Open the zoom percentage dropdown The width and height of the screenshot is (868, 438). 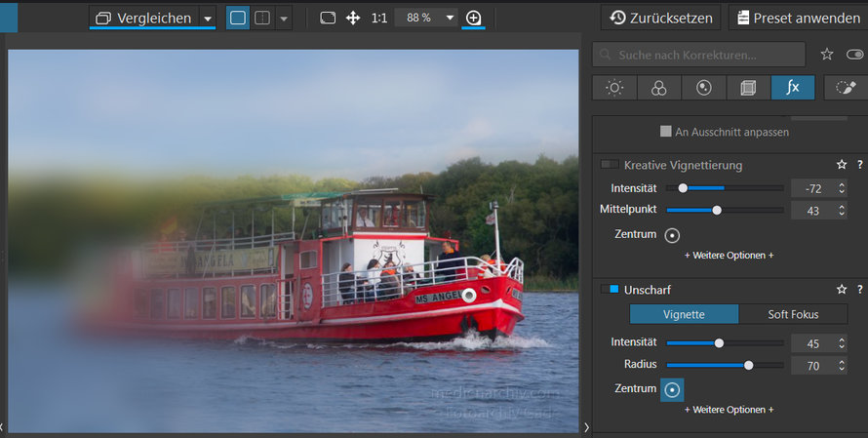pyautogui.click(x=450, y=19)
